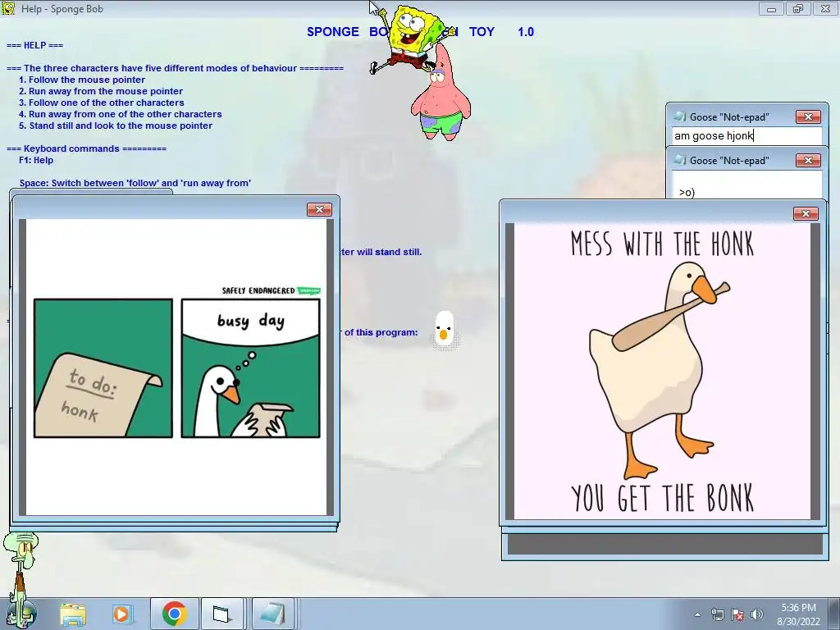Click the goose with bat meme image
This screenshot has width=840, height=630.
(662, 371)
